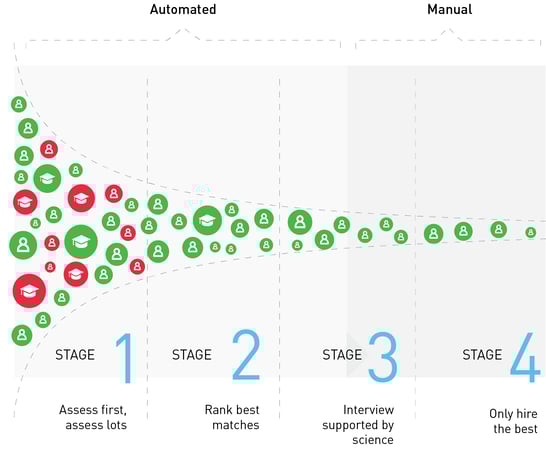Click the Stage 3 number
This screenshot has height=449, width=546.
pyautogui.click(x=383, y=357)
